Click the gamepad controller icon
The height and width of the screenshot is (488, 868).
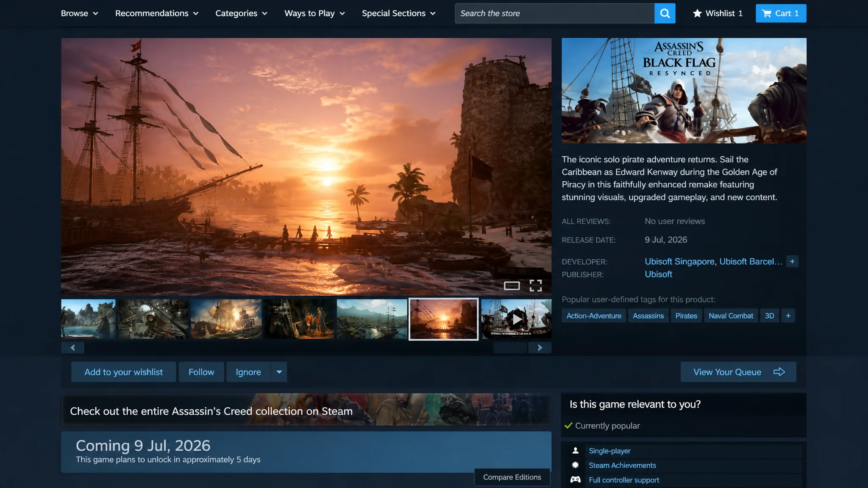(575, 480)
